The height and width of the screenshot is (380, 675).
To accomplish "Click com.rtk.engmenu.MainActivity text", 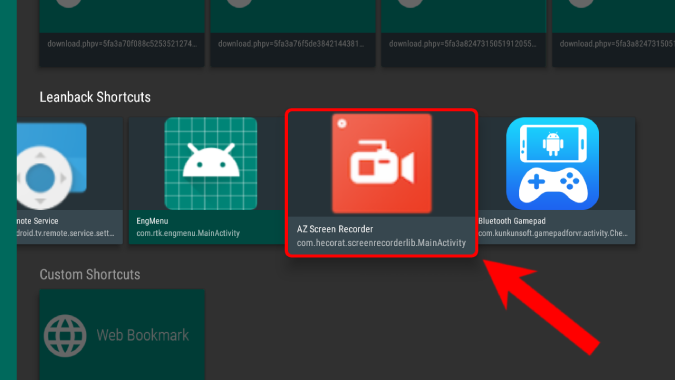I will pyautogui.click(x=188, y=233).
